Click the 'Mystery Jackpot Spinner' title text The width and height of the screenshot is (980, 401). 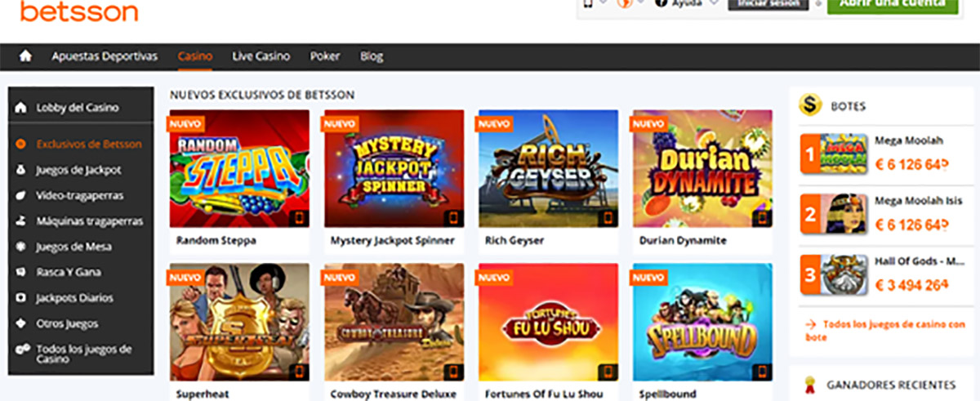392,241
